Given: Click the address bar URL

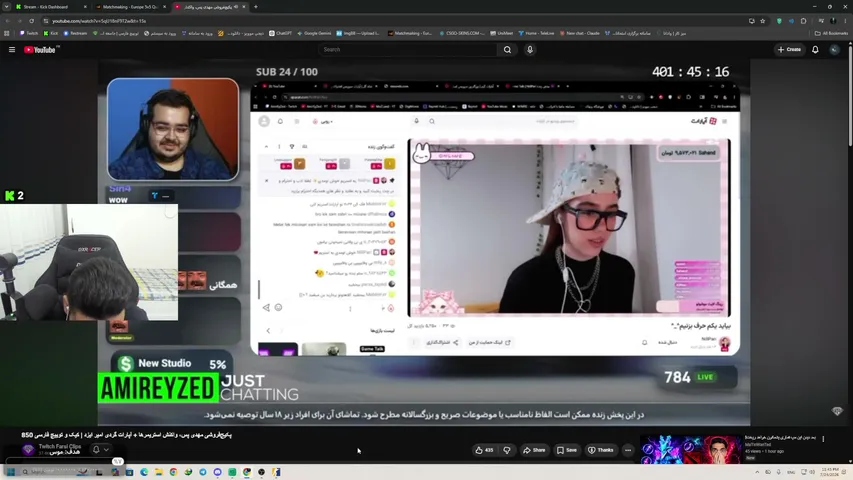Looking at the screenshot, I should 100,21.
